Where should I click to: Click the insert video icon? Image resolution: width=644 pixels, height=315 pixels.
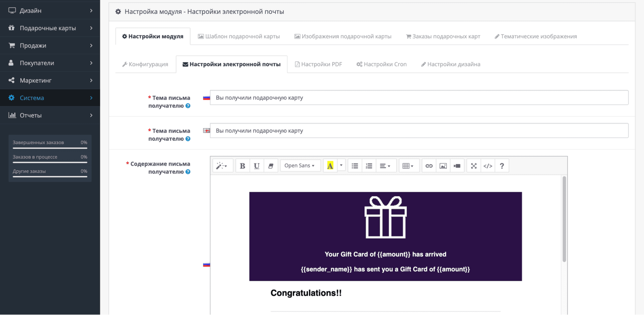pos(457,166)
